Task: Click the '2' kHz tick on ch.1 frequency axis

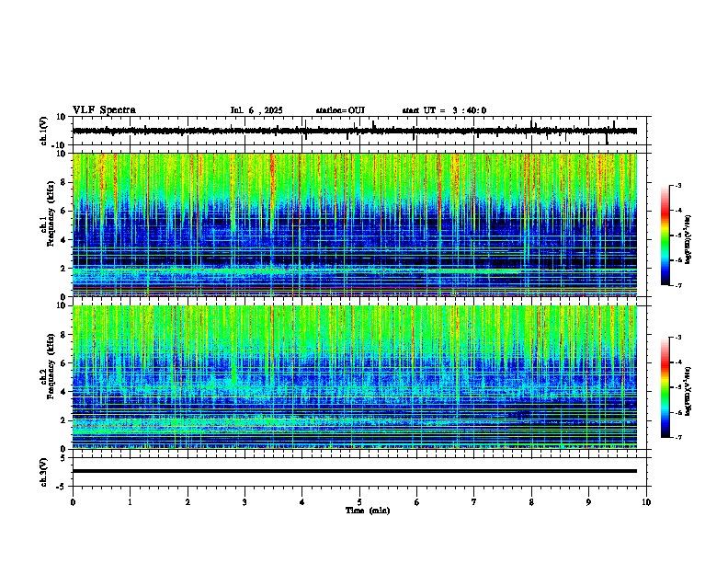Action: pos(63,268)
